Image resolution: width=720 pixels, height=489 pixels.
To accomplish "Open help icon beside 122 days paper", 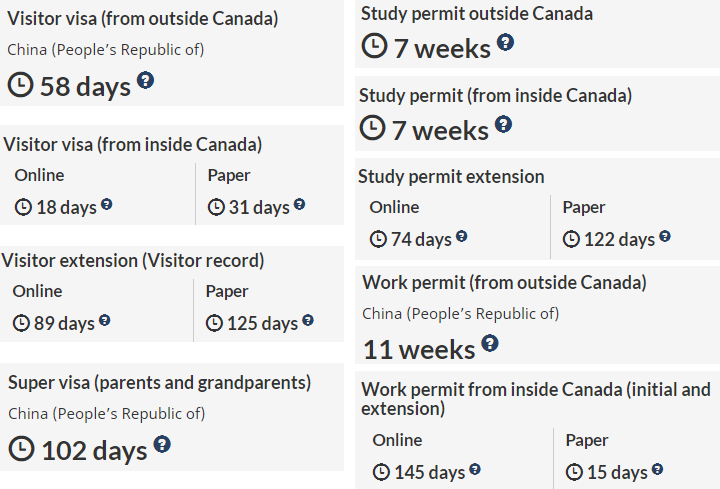I will [x=665, y=236].
